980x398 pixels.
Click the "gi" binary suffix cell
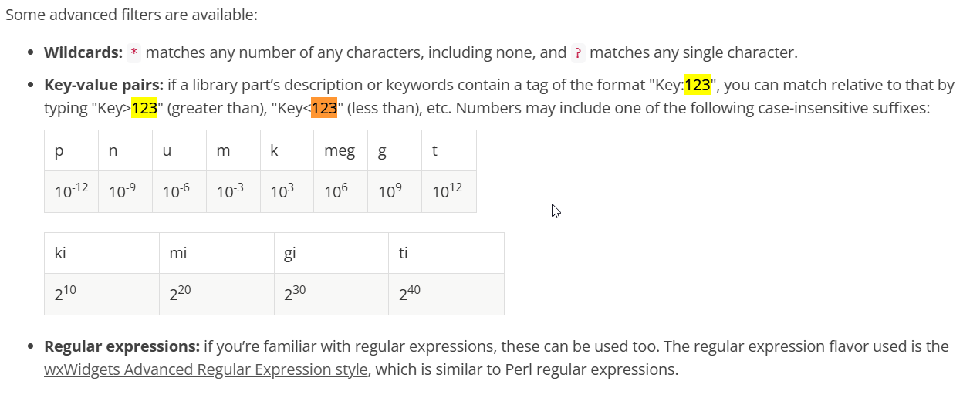(x=331, y=253)
